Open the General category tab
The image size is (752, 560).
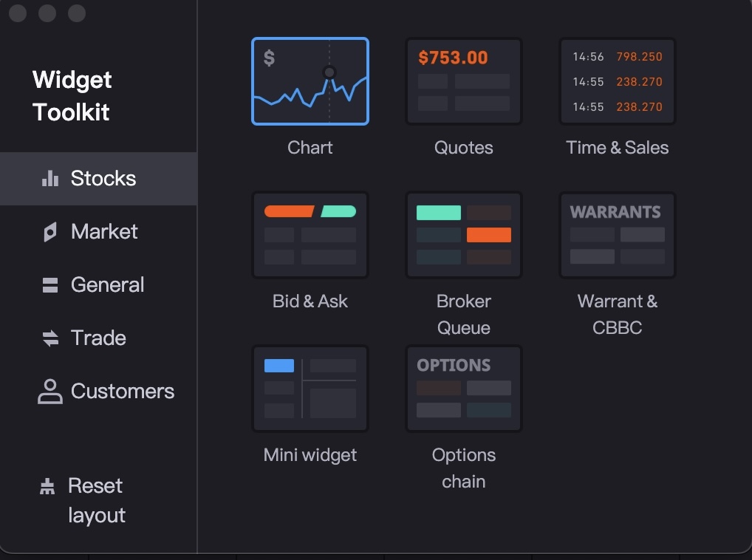coord(107,285)
